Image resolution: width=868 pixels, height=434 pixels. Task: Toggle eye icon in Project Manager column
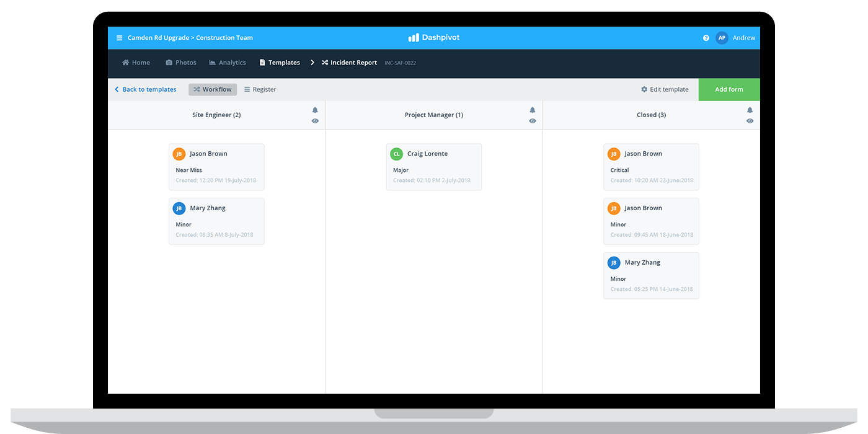533,121
